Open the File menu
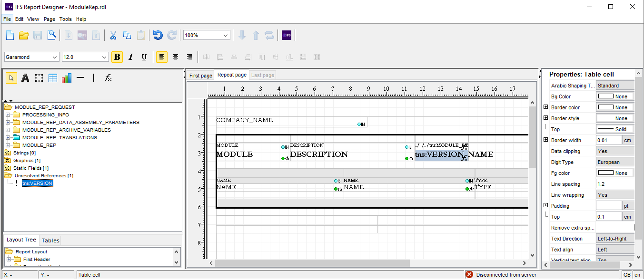 [7, 19]
